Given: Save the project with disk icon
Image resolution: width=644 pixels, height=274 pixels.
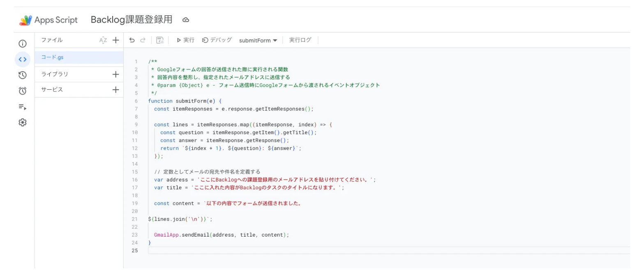Looking at the screenshot, I should [160, 40].
